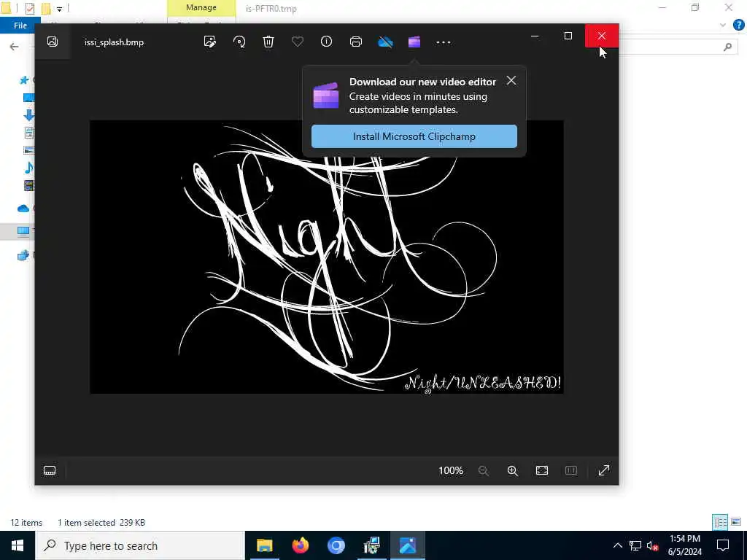The height and width of the screenshot is (560, 747).
Task: Maximize the Photos window
Action: (568, 36)
